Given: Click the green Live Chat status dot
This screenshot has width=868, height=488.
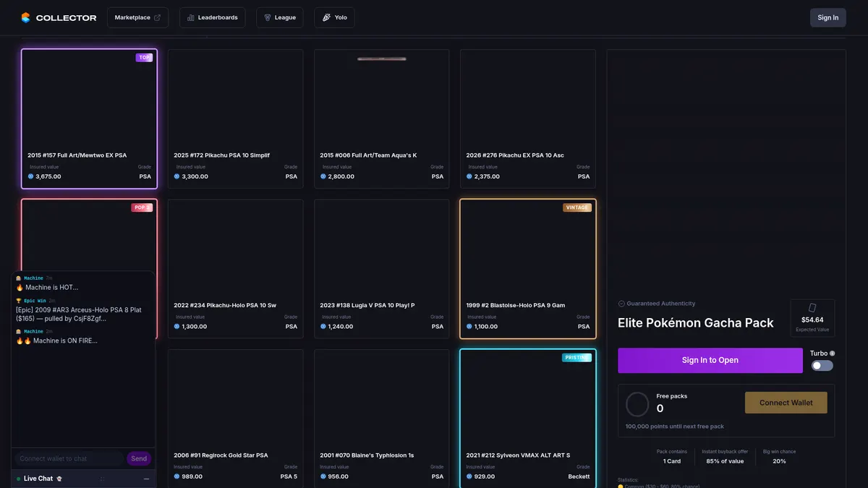Looking at the screenshot, I should (19, 479).
